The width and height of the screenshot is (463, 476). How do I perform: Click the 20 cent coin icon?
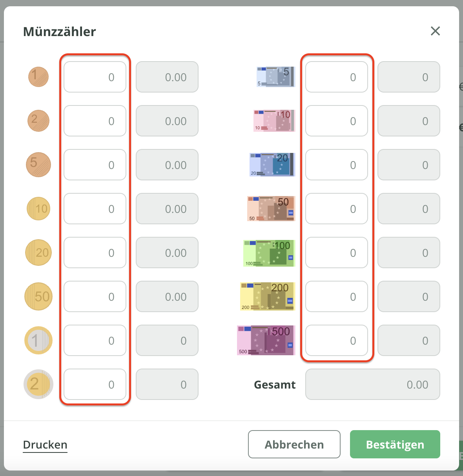tap(38, 253)
